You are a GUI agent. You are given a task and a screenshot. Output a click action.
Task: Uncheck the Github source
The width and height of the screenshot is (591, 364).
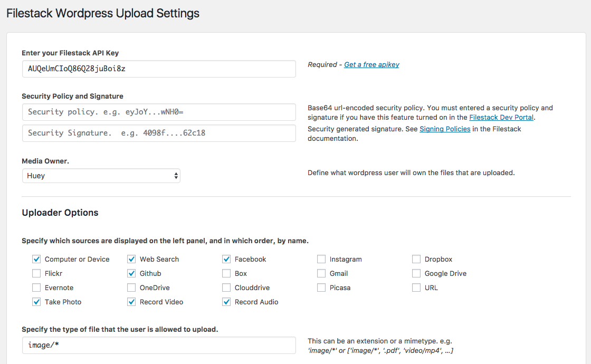[131, 273]
